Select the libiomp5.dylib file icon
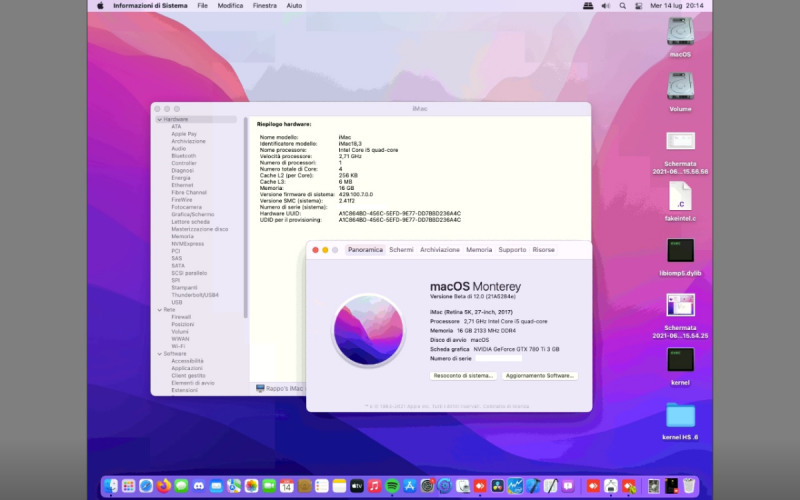 680,250
